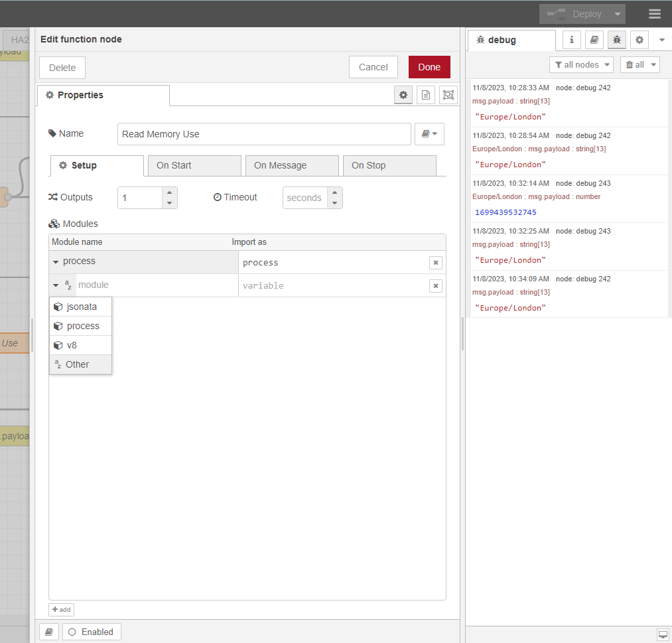Open the empty module row type selector
The image size is (672, 643).
62,285
